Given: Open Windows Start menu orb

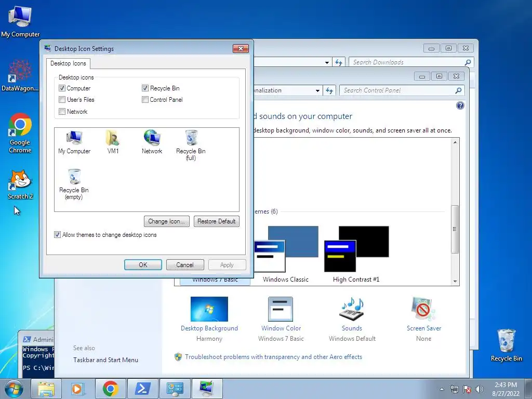Looking at the screenshot, I should tap(14, 389).
